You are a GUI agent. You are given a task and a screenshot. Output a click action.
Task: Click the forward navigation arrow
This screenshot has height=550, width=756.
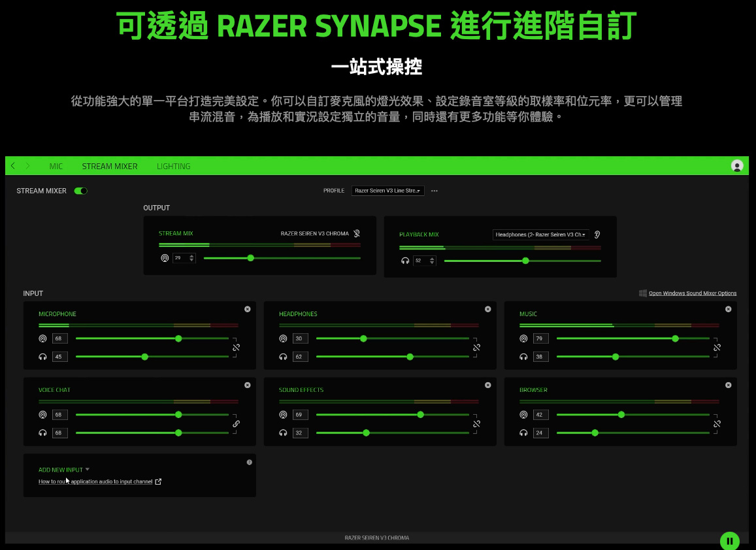pos(28,166)
